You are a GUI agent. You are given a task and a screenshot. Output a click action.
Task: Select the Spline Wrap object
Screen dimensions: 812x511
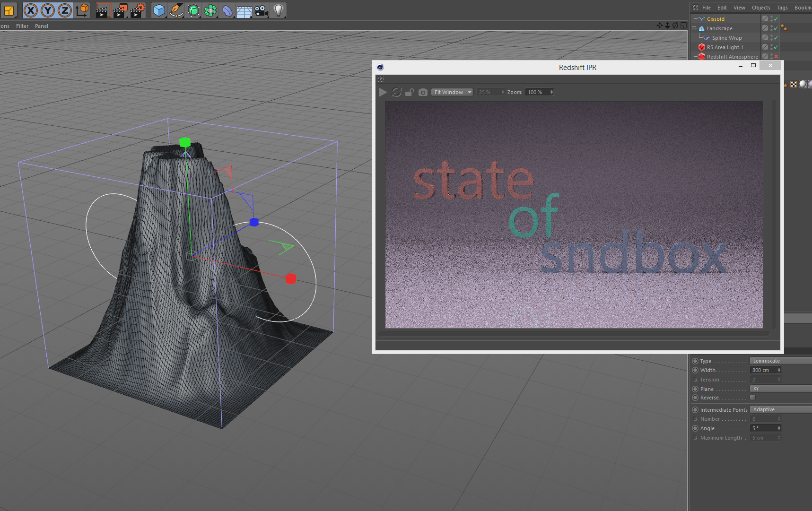(x=727, y=38)
